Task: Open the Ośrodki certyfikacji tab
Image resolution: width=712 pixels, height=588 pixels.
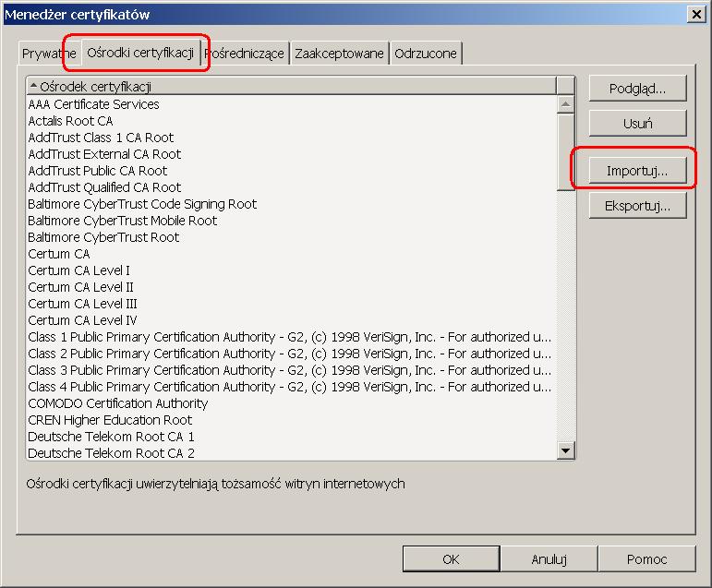Action: click(139, 53)
